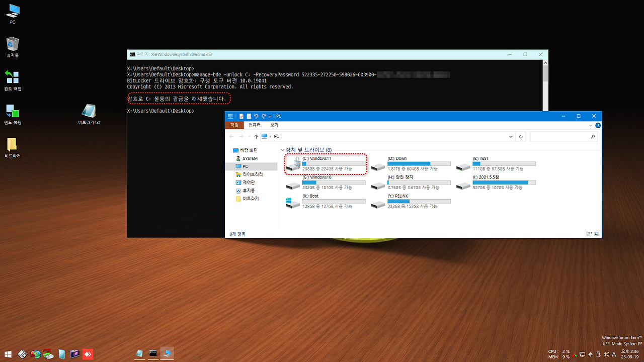Image resolution: width=644 pixels, height=362 pixels.
Task: Open the 보기 ribbon tab
Action: pyautogui.click(x=274, y=125)
